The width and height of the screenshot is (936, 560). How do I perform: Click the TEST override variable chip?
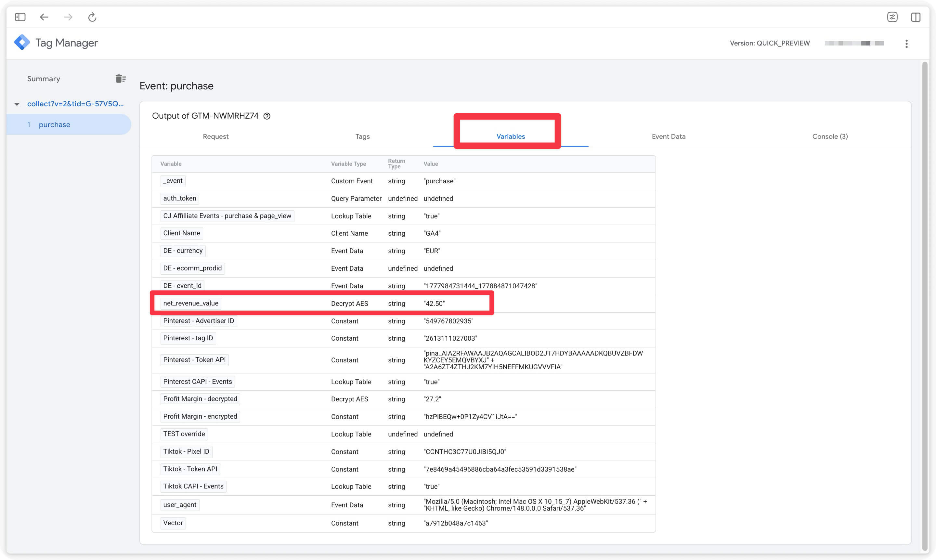tap(184, 434)
